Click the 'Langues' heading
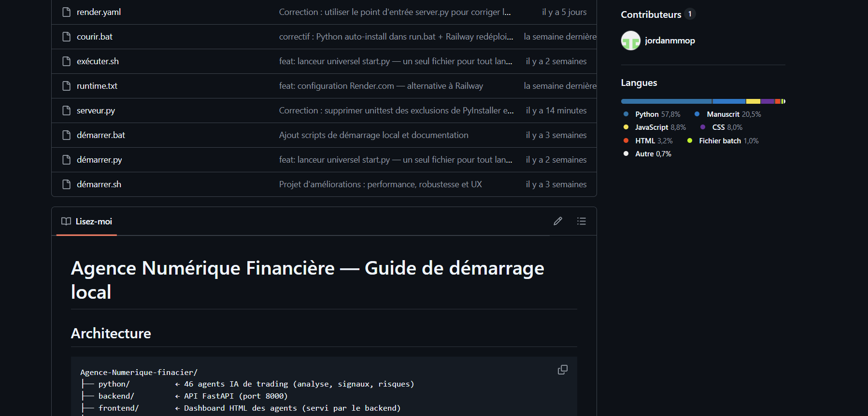 (639, 83)
